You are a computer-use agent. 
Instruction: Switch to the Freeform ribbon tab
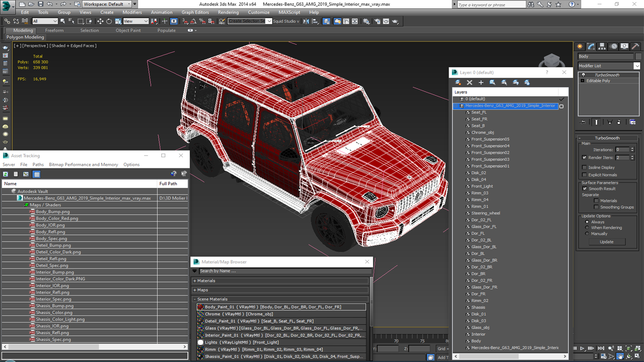pyautogui.click(x=54, y=30)
